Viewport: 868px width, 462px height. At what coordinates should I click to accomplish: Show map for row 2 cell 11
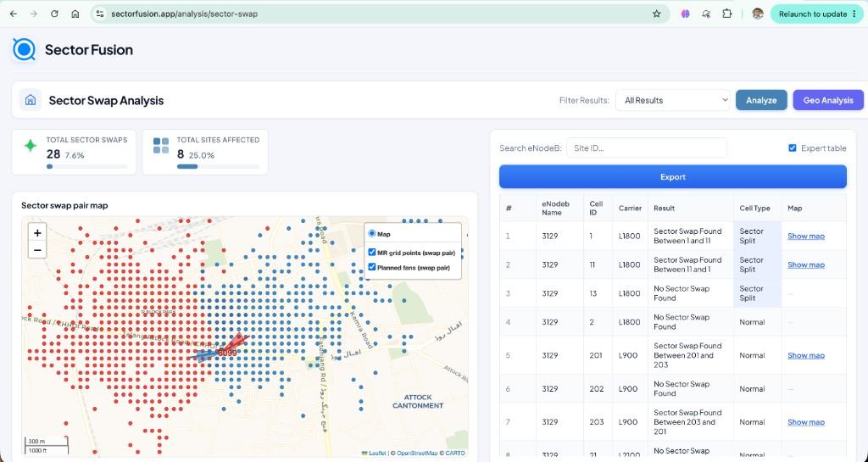coord(806,265)
